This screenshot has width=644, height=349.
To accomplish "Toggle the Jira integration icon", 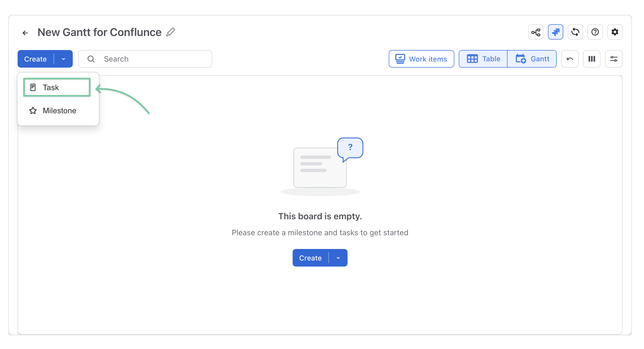I will tap(555, 32).
